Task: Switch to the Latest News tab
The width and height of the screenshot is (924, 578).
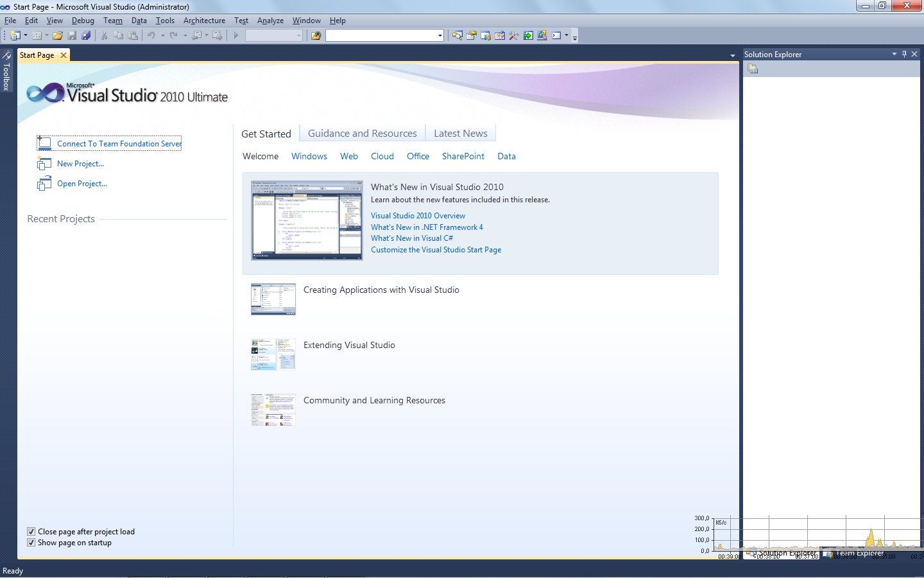Action: 460,133
